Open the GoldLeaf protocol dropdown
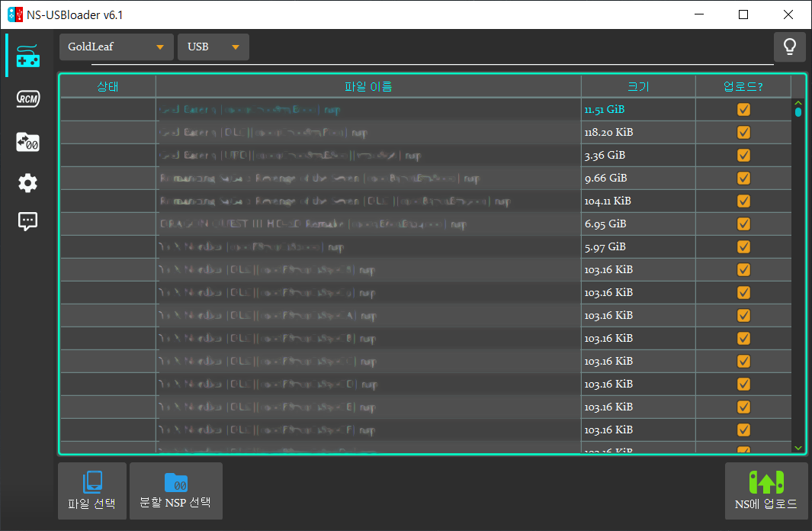 click(x=117, y=47)
